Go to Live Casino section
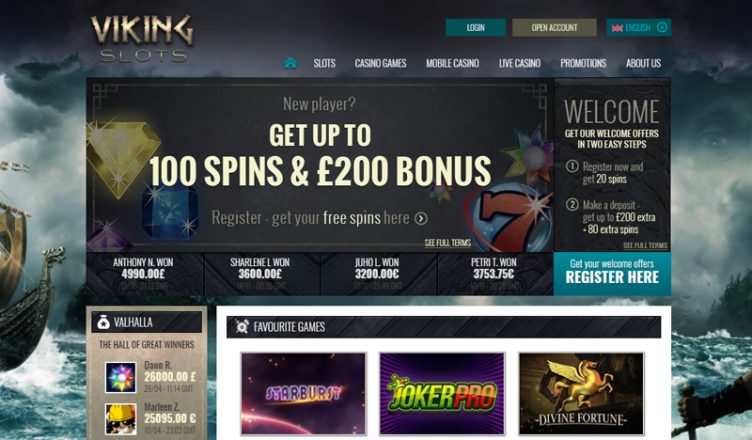Screen dimensions: 752x440 (519, 63)
